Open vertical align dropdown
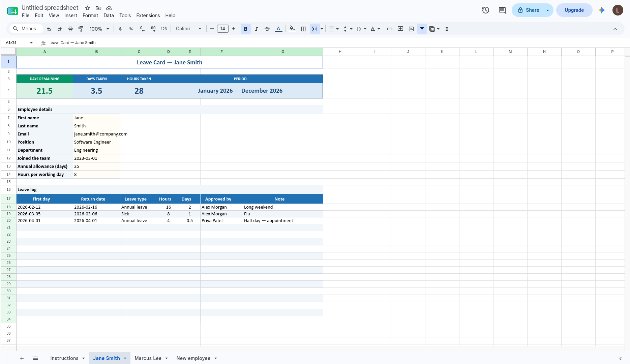Screen dimensions: 630x364 348,29
